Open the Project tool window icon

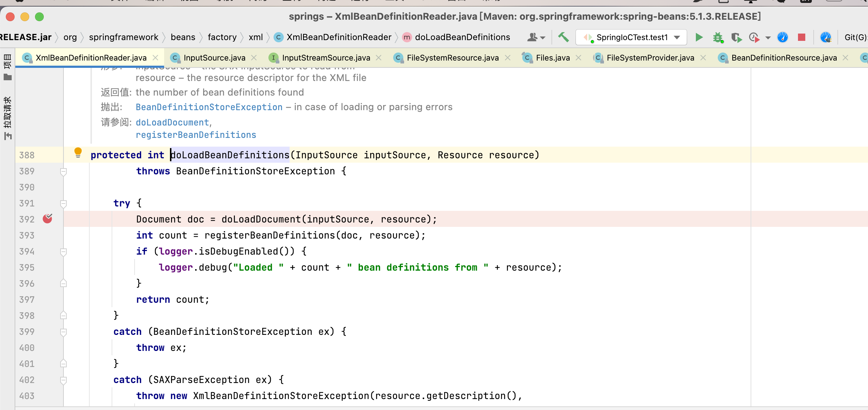8,77
